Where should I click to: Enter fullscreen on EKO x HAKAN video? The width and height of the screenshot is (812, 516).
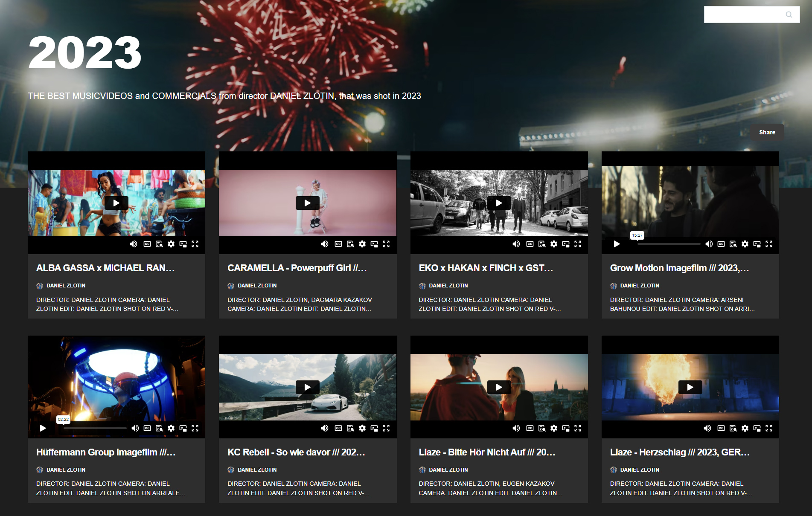click(x=578, y=244)
